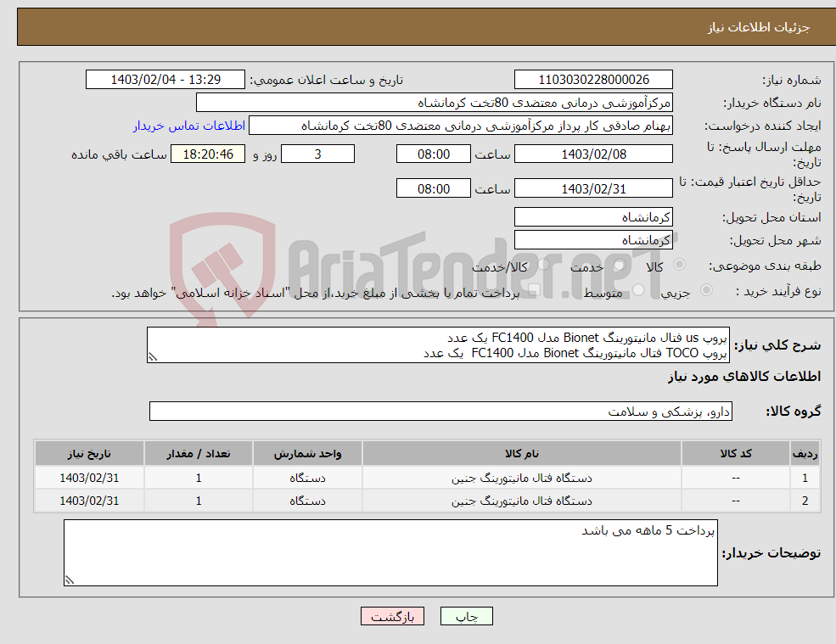
Task: Click the delivery province field کرمانشاه
Action: pos(593,217)
